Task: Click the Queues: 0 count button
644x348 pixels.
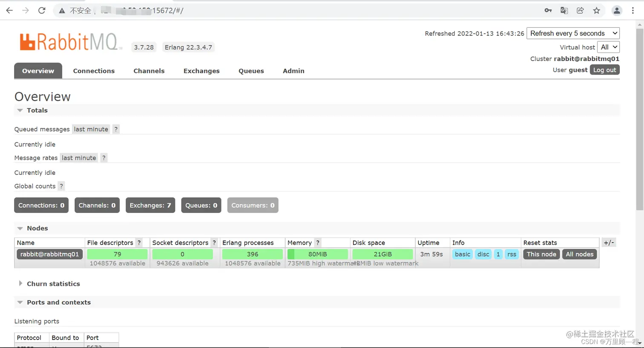Action: [x=201, y=205]
